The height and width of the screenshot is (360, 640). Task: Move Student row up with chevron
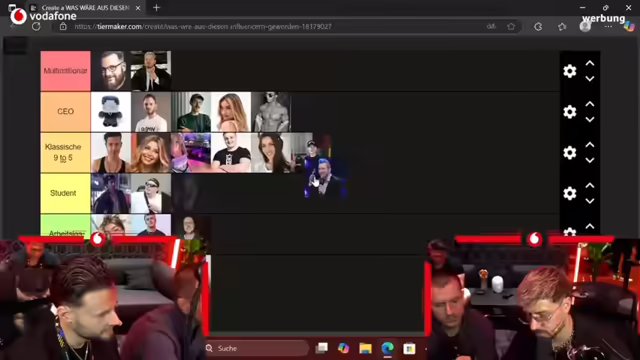tap(590, 185)
